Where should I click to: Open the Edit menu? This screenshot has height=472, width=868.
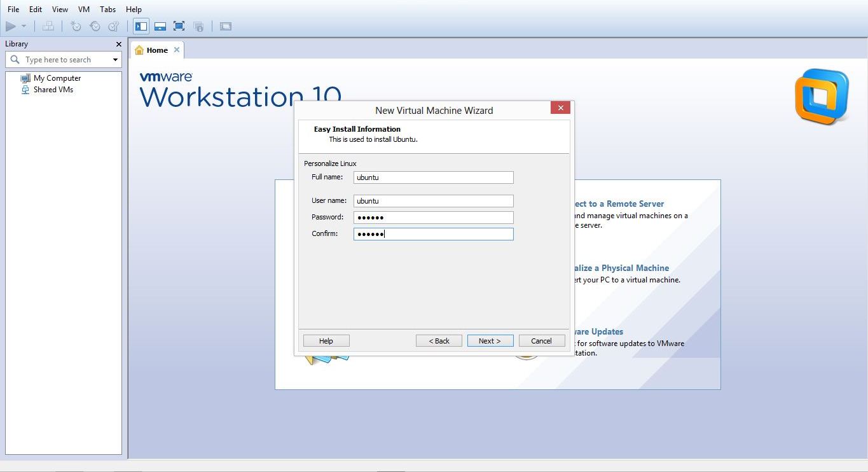[36, 10]
